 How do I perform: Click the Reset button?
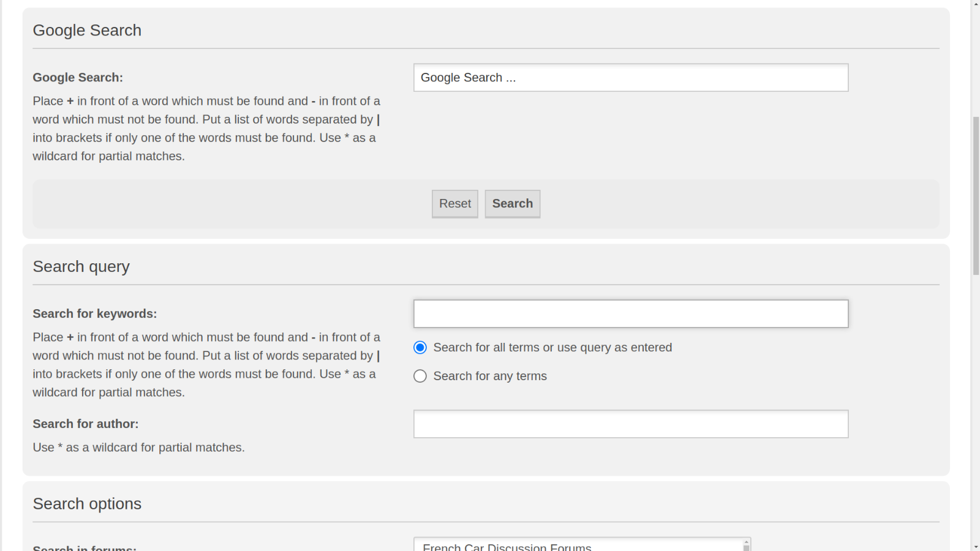click(455, 204)
